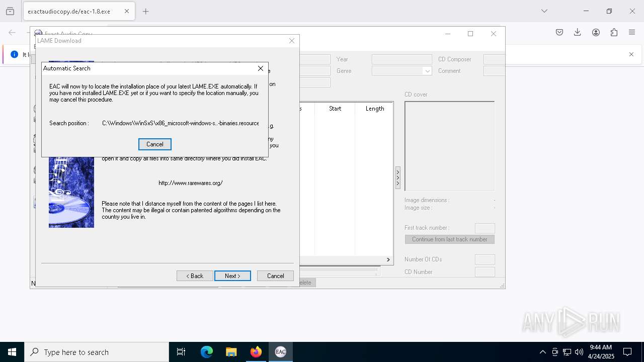Select the Start column header
The height and width of the screenshot is (362, 644).
(x=335, y=109)
